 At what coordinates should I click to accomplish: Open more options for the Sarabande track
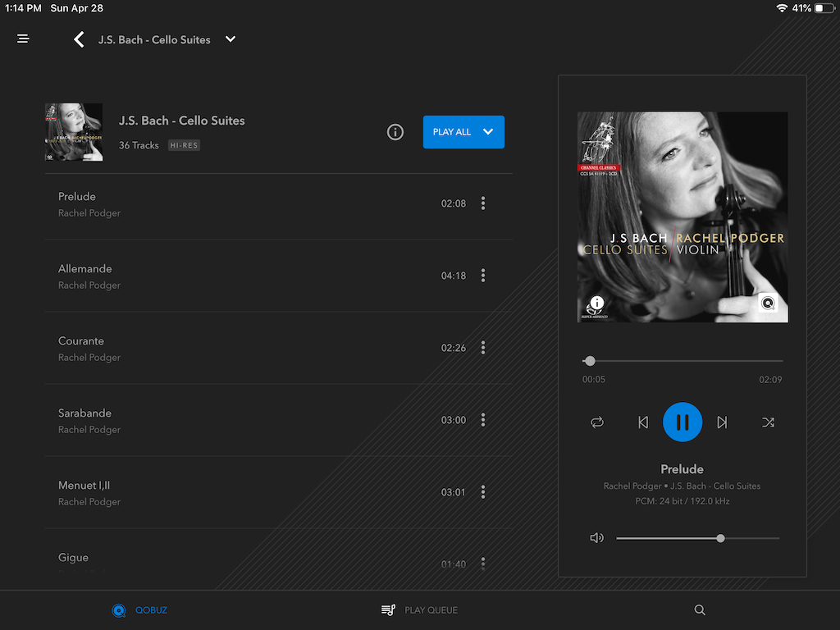click(483, 420)
